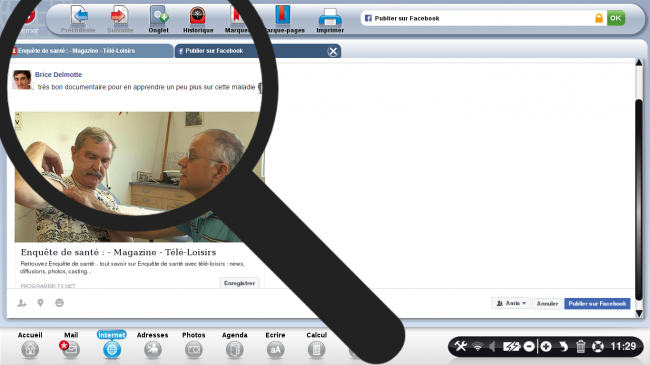
Task: Open help with the lifebuoy icon
Action: pos(598,346)
